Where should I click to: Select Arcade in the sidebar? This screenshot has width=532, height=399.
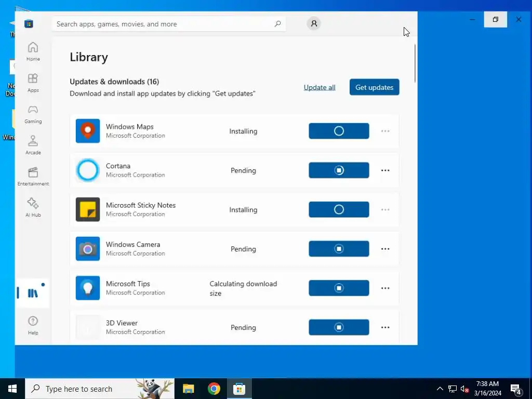click(33, 145)
